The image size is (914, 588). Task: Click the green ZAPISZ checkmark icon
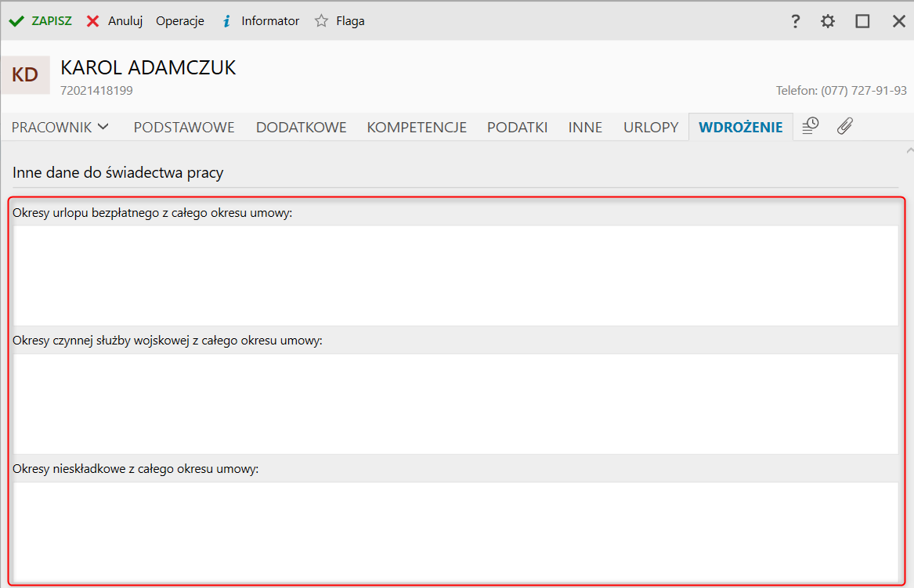(16, 21)
